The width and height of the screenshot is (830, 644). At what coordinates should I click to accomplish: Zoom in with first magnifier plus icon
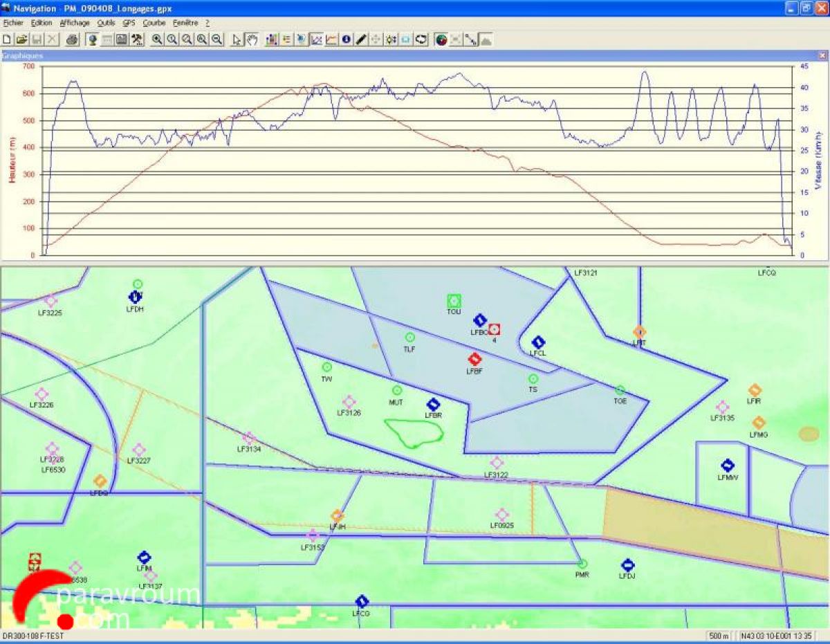158,39
